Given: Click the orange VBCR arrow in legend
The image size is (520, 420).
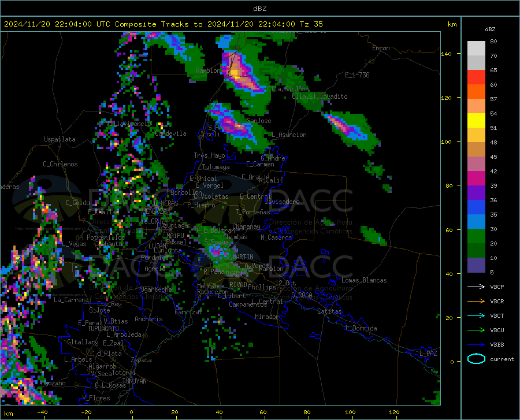Looking at the screenshot, I should click(x=476, y=302).
